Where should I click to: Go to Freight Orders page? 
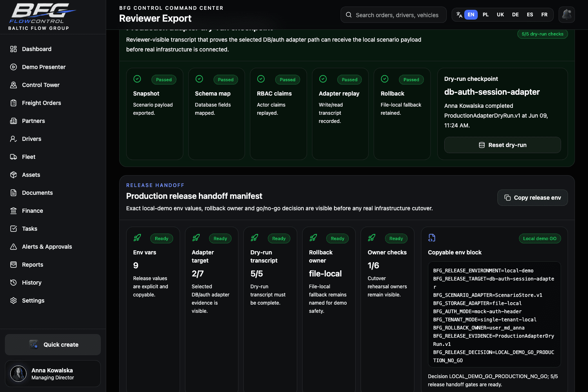point(53,103)
